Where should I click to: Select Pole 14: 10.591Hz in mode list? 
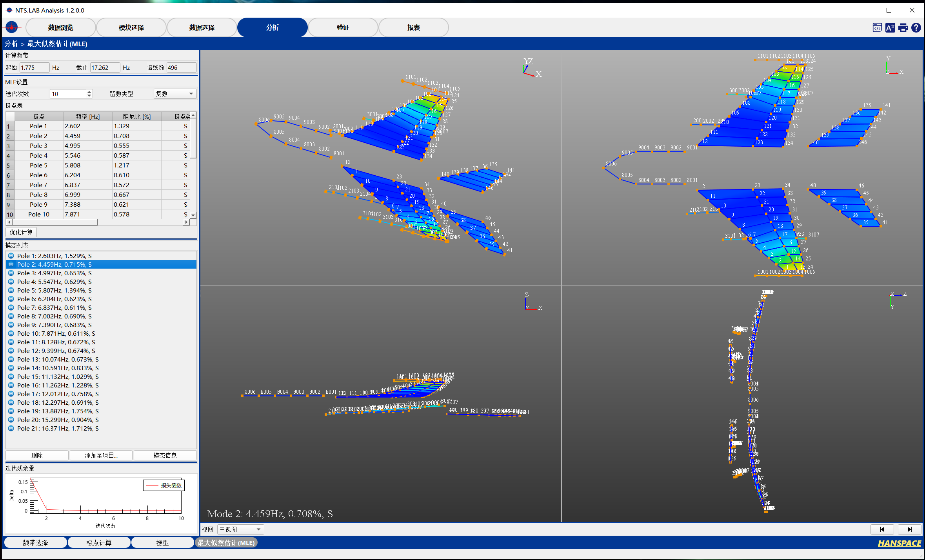pyautogui.click(x=101, y=368)
